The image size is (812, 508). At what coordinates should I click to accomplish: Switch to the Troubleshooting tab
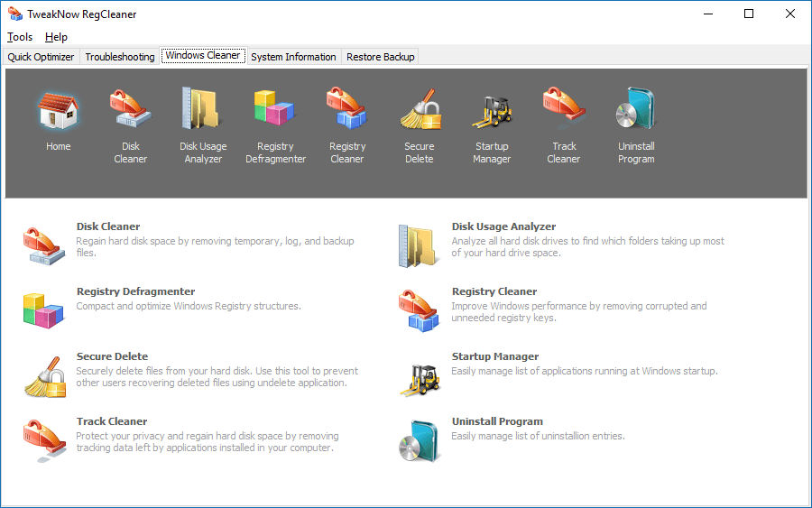point(120,57)
